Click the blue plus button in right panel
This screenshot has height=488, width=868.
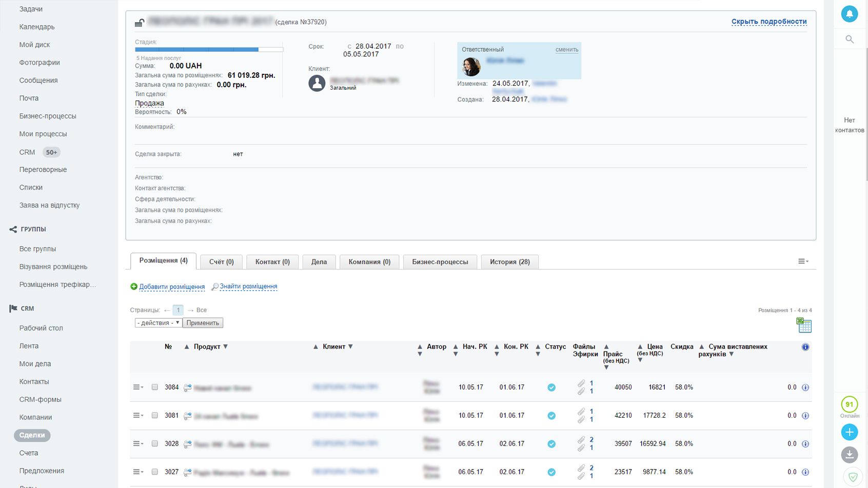tap(850, 432)
